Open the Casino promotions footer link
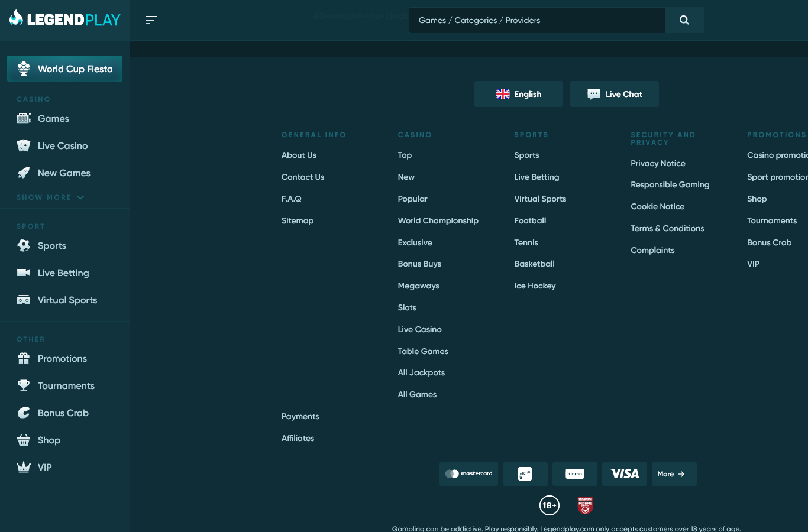Viewport: 808px width, 532px height. tap(777, 155)
